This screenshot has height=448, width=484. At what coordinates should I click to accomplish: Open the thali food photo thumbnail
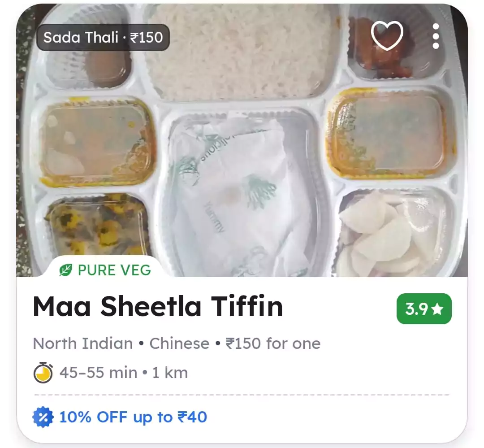click(x=242, y=140)
